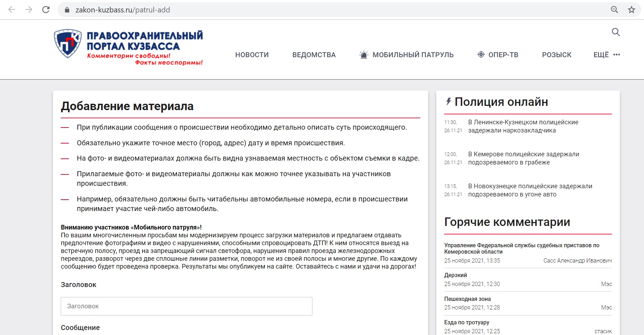Click the Полиция онлайн heading

coord(501,102)
